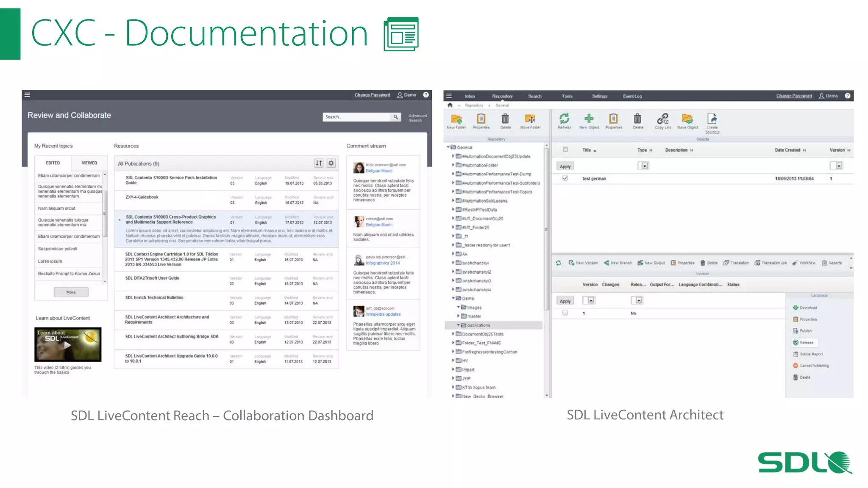Click the objects Delete trash icon
Screen dimensions: 868x488
click(x=638, y=119)
